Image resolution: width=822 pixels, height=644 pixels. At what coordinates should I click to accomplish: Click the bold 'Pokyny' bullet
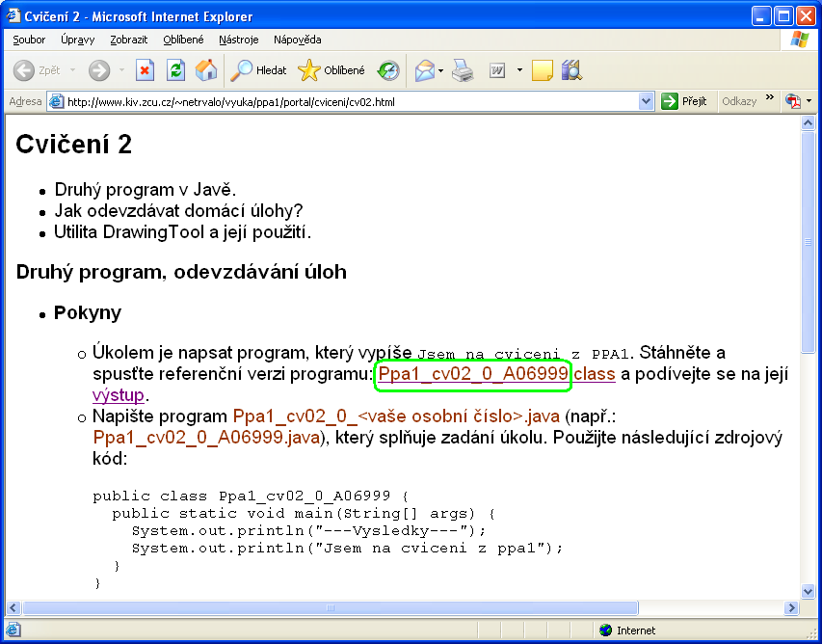(x=88, y=313)
